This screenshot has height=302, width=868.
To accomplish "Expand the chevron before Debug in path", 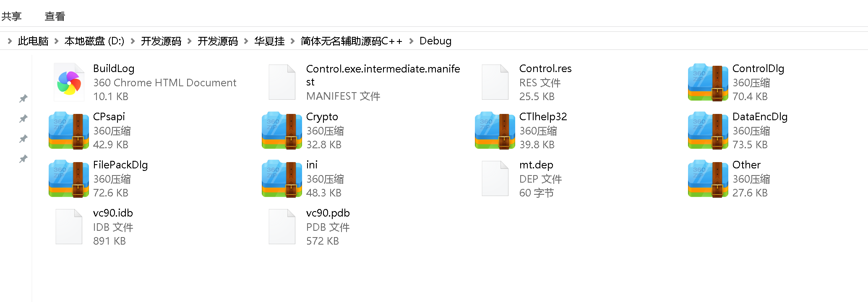I will point(411,41).
